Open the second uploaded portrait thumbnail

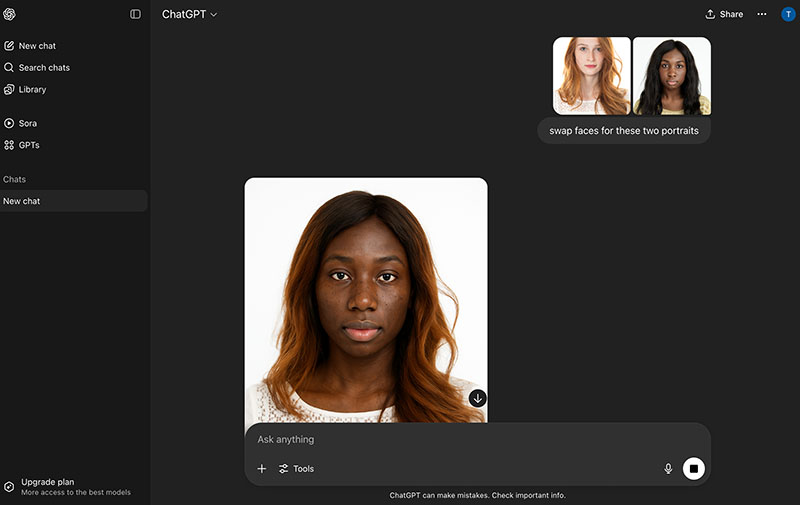671,76
